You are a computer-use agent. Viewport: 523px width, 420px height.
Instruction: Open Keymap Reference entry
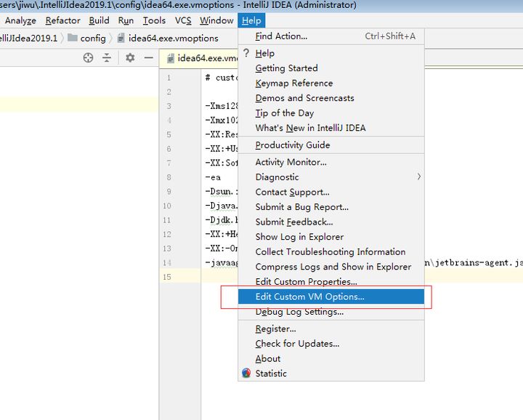[x=293, y=84]
